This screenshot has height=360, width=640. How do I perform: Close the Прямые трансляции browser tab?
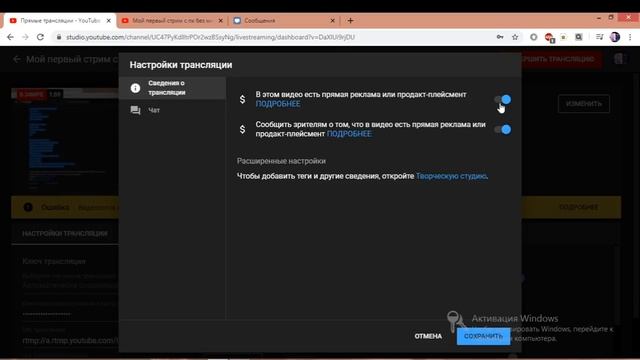click(x=109, y=20)
